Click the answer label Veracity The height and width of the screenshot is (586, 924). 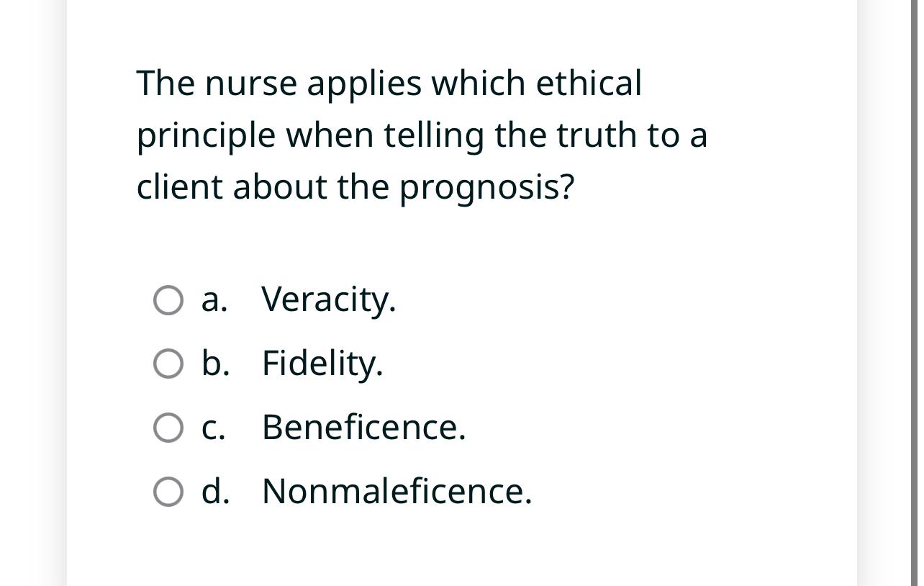pyautogui.click(x=329, y=299)
